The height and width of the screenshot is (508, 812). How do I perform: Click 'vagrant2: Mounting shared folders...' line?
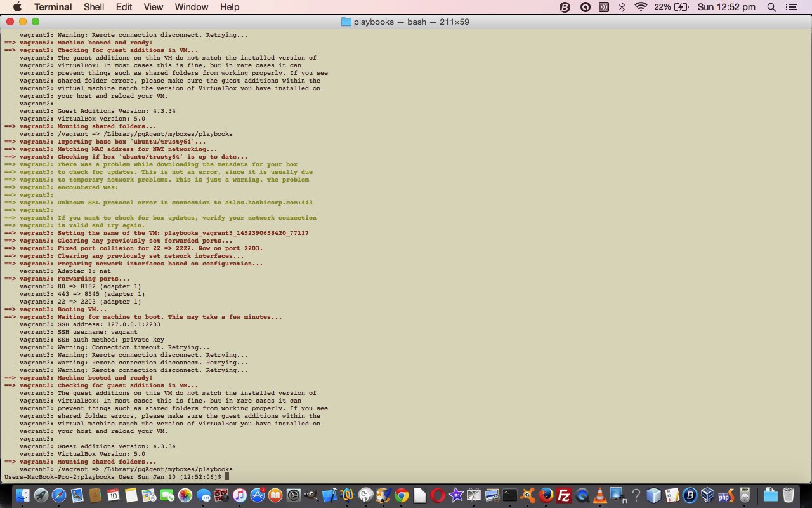tap(80, 126)
